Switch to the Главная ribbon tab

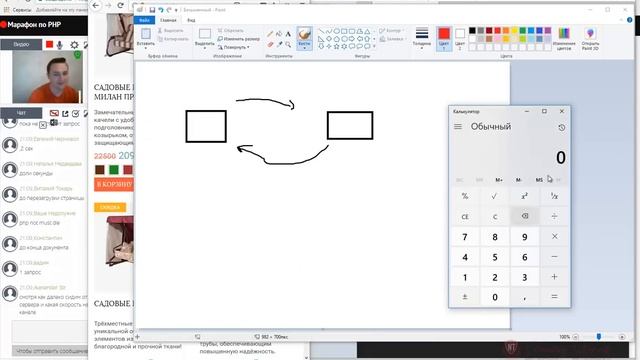click(x=168, y=20)
